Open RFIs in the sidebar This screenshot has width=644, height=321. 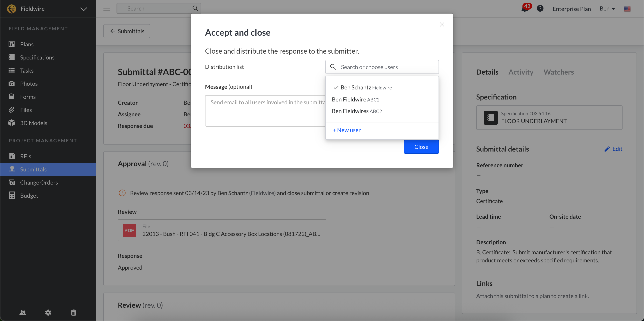tap(25, 156)
